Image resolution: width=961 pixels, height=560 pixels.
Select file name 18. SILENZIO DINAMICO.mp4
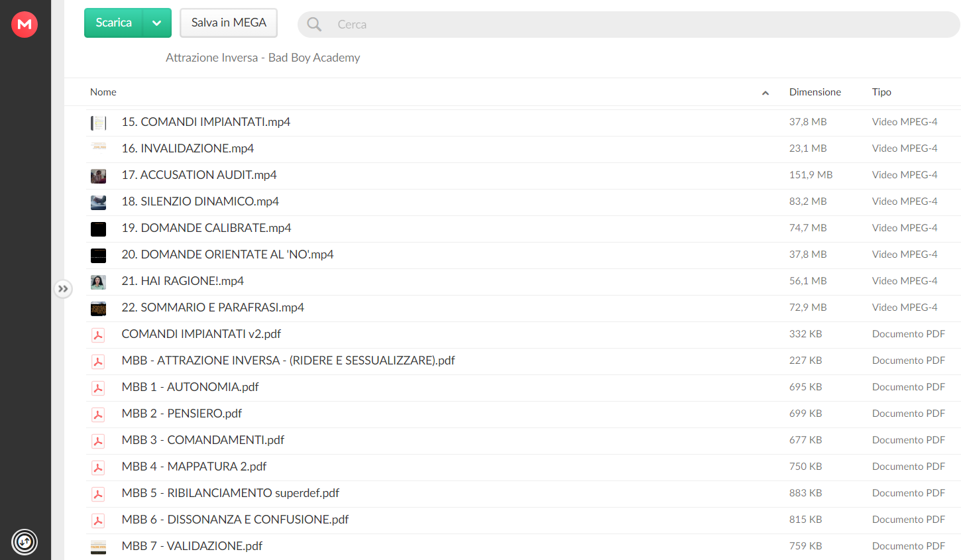[200, 201]
